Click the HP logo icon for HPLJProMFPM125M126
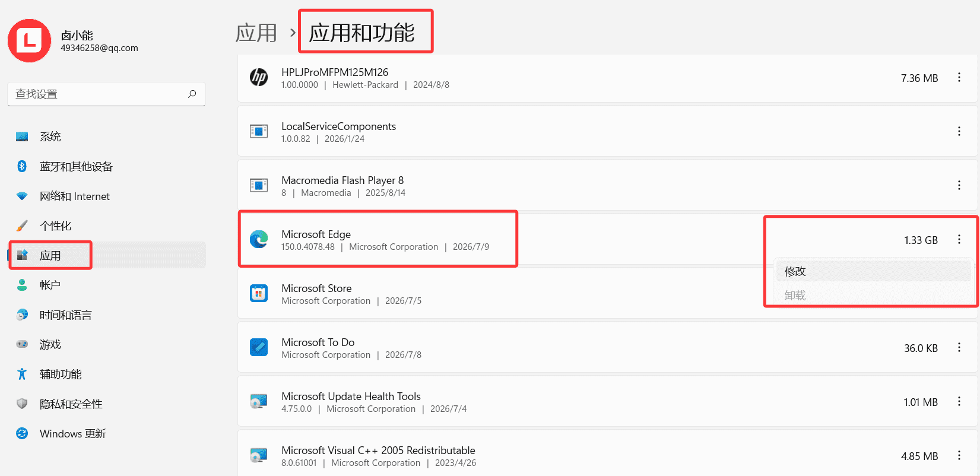Image resolution: width=980 pixels, height=476 pixels. tap(259, 77)
